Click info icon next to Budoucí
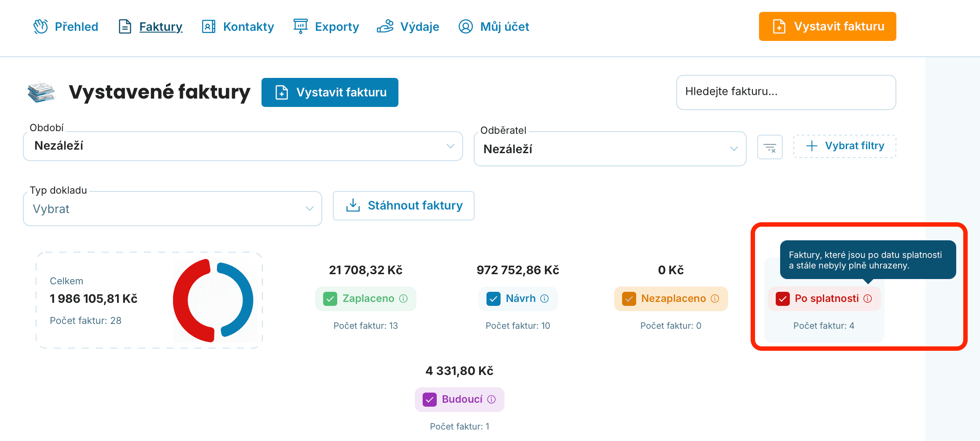The width and height of the screenshot is (980, 441). tap(492, 400)
